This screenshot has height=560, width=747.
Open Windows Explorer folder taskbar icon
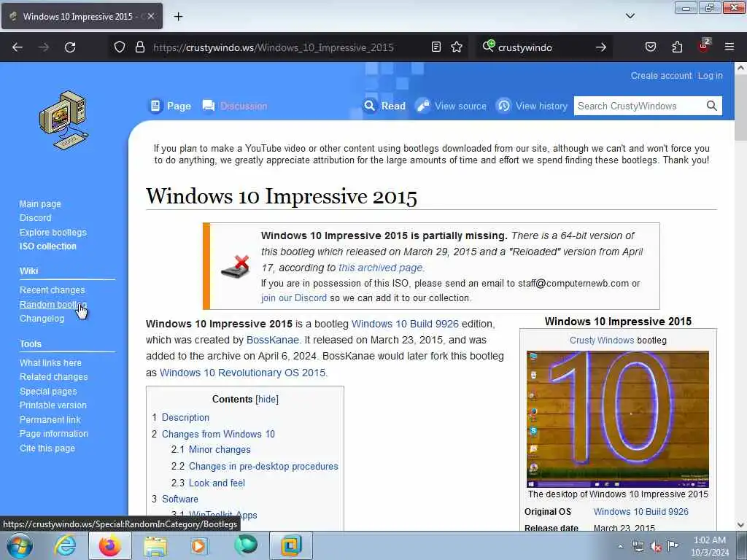pyautogui.click(x=155, y=545)
